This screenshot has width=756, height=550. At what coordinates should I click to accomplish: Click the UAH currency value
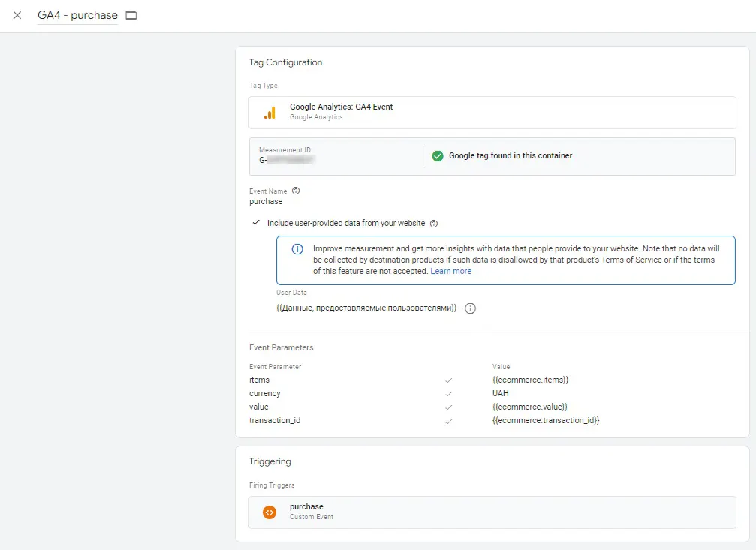[x=501, y=393]
